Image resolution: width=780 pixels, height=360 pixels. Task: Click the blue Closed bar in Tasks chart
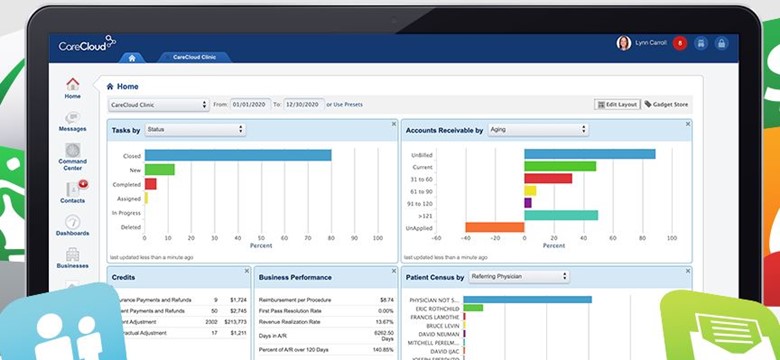point(238,156)
